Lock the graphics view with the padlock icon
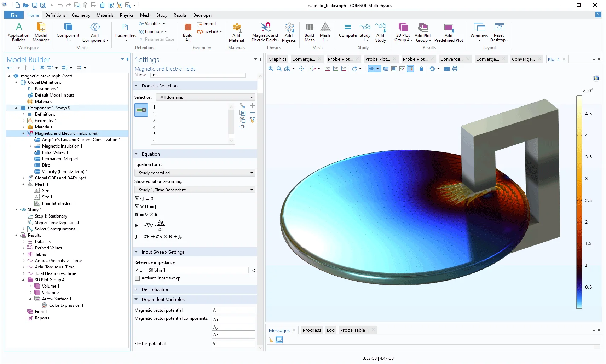606x364 pixels. (421, 69)
